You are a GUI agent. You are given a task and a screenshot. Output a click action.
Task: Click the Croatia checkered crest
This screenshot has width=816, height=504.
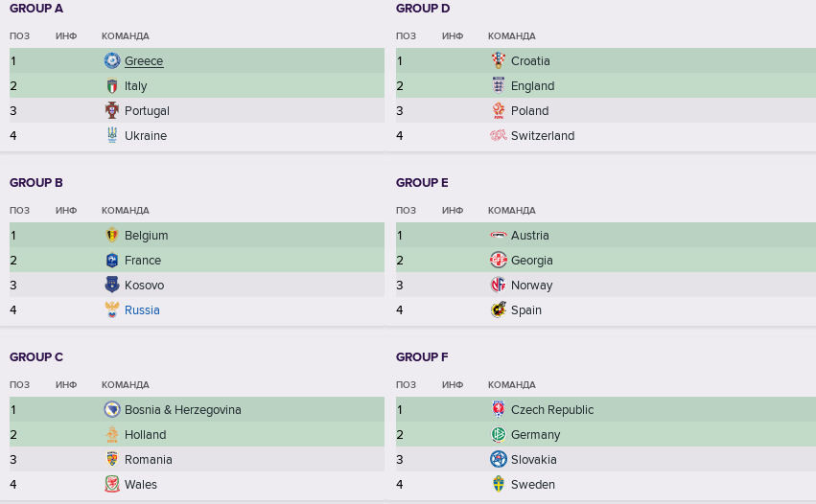pos(499,60)
